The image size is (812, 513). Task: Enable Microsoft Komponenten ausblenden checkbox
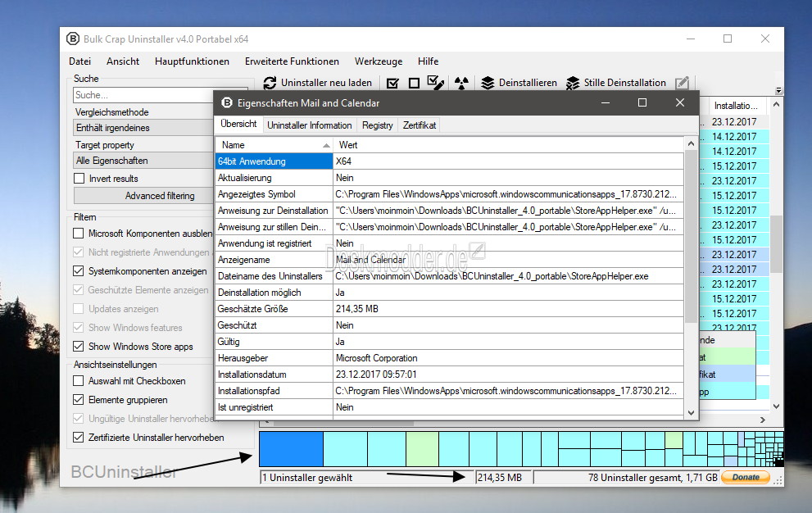(78, 234)
